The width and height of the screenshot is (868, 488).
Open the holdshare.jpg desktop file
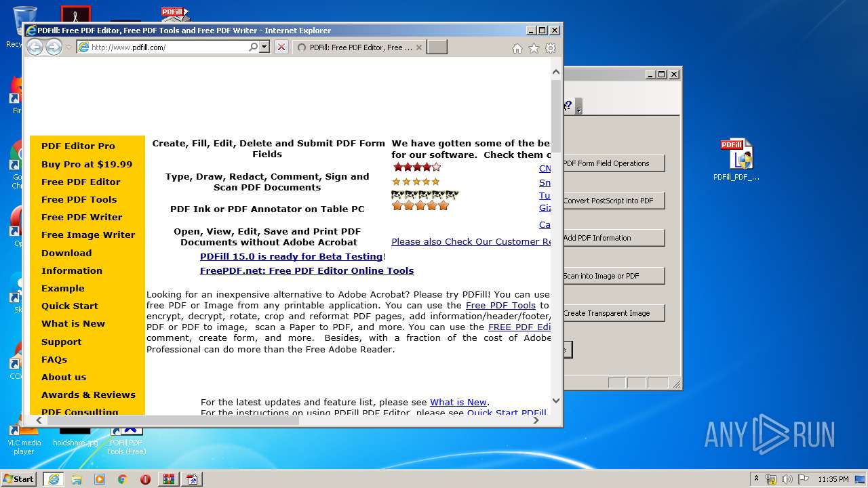pos(75,437)
